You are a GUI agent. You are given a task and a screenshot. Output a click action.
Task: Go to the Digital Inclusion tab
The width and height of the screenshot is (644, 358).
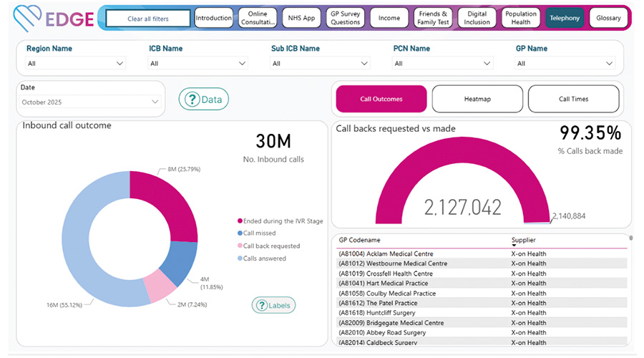tap(477, 18)
